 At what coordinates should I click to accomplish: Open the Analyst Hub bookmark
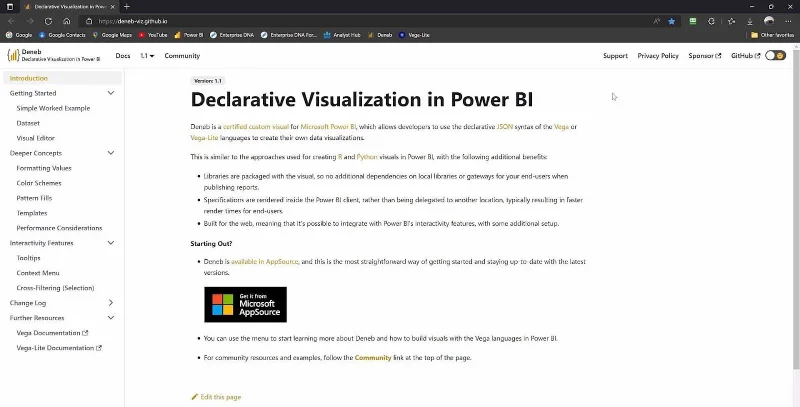(x=342, y=35)
